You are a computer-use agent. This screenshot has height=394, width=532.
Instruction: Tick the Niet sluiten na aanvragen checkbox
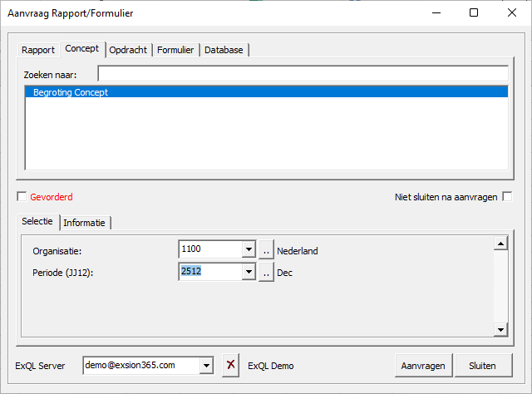click(x=507, y=197)
